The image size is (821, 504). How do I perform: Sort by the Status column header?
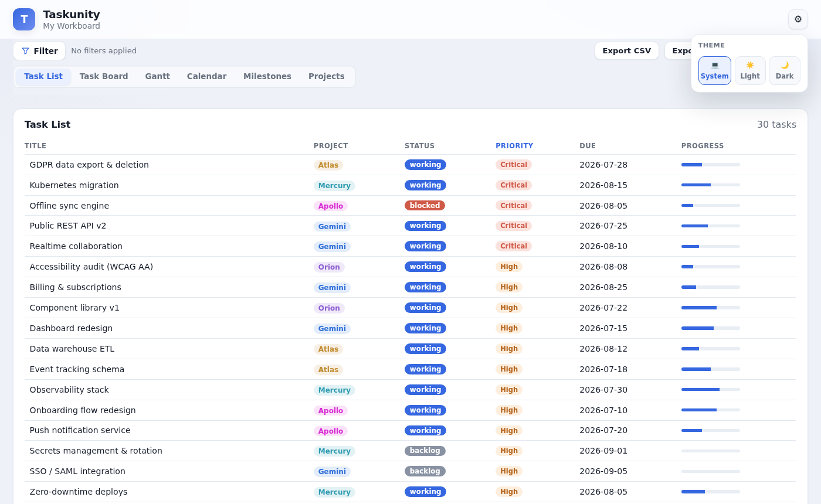(419, 146)
